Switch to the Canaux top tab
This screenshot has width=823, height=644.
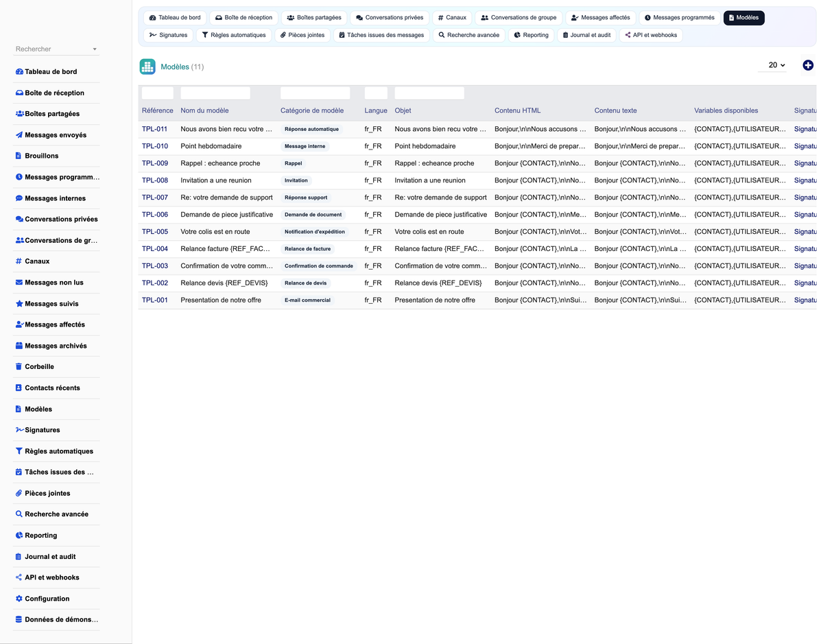pyautogui.click(x=452, y=18)
